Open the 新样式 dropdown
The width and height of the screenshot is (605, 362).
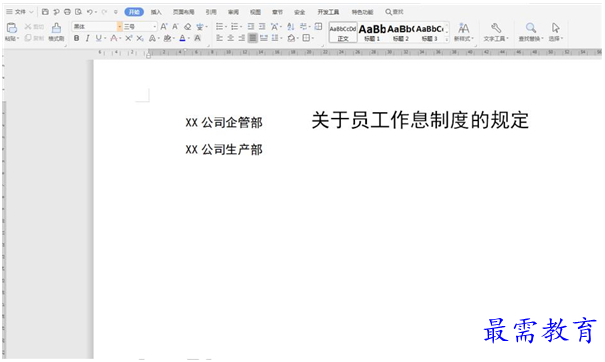point(464,32)
